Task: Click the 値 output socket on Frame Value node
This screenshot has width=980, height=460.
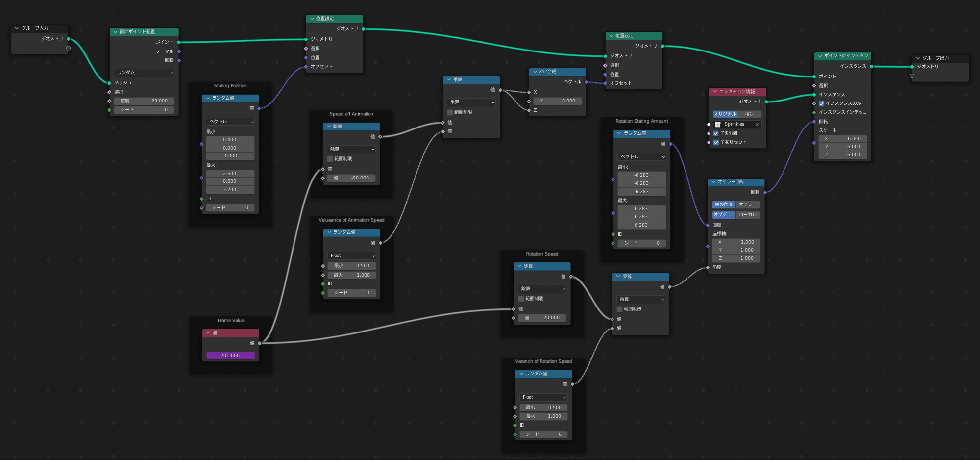Action: (x=260, y=343)
